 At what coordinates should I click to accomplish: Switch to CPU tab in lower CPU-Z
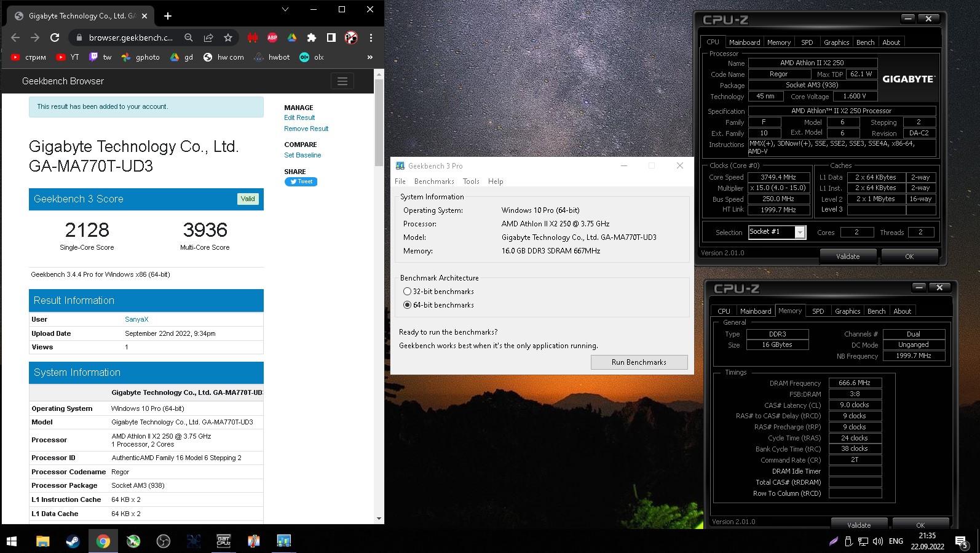[724, 311]
